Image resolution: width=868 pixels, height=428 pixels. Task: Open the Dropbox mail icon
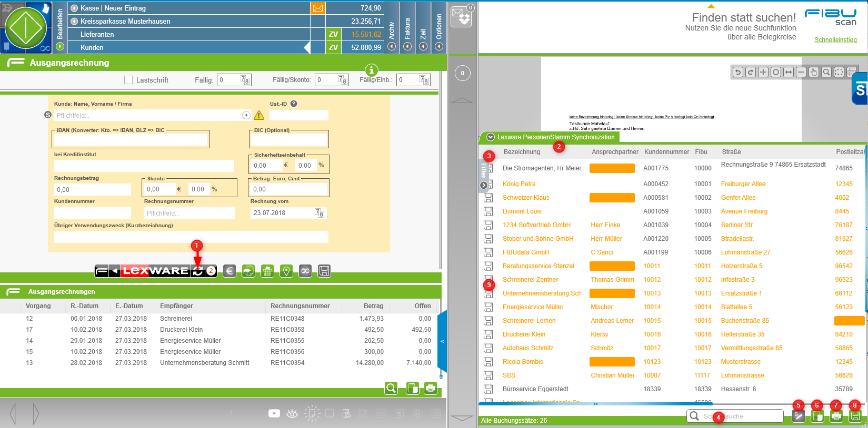(462, 16)
